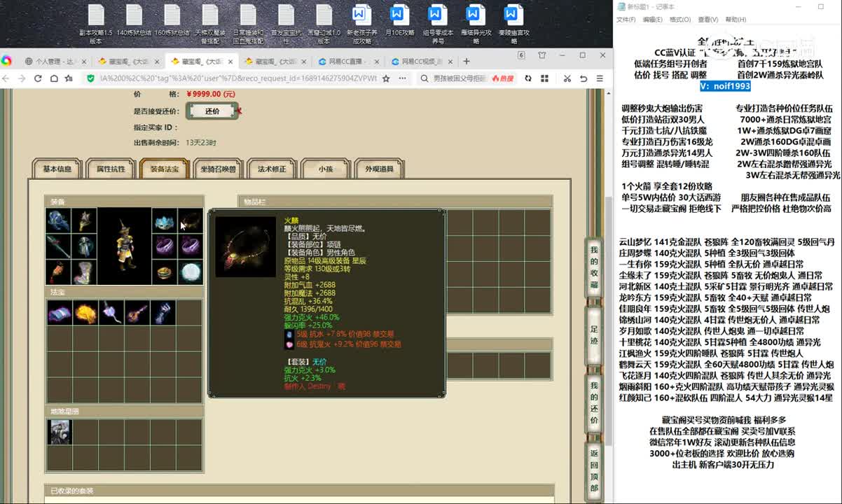The height and width of the screenshot is (504, 842).
Task: Switch to 个人管理 browser tab
Action: pyautogui.click(x=55, y=62)
